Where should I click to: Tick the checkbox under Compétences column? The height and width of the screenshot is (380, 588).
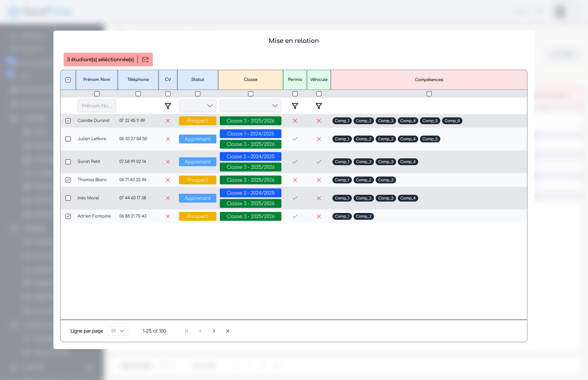click(429, 94)
